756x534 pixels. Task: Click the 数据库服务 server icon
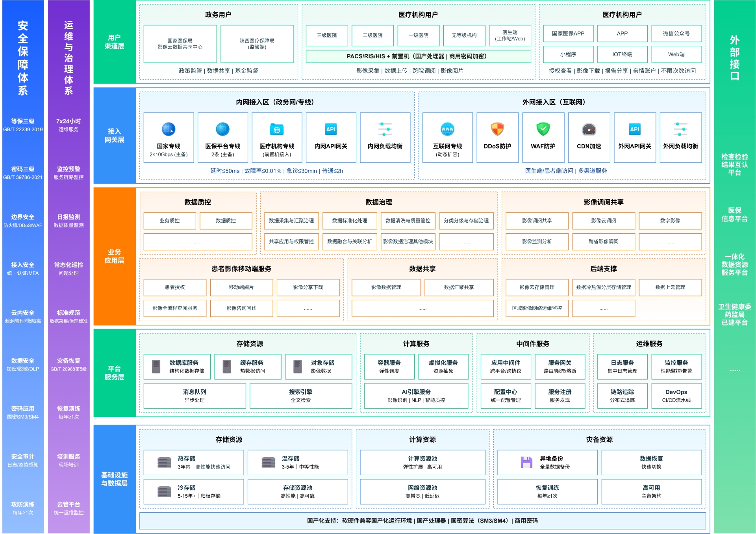pos(156,367)
